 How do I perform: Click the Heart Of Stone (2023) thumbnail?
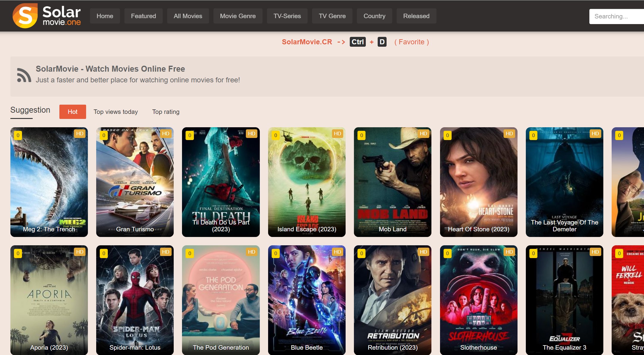(478, 181)
